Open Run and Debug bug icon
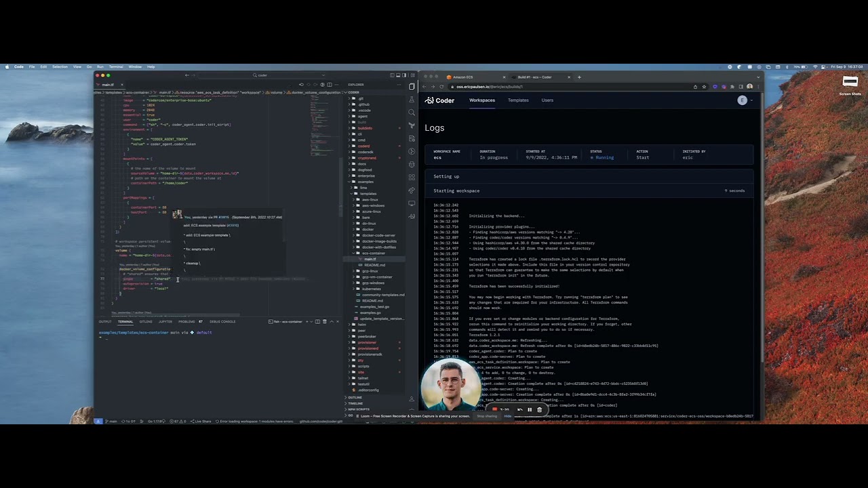The width and height of the screenshot is (868, 488). click(x=412, y=164)
